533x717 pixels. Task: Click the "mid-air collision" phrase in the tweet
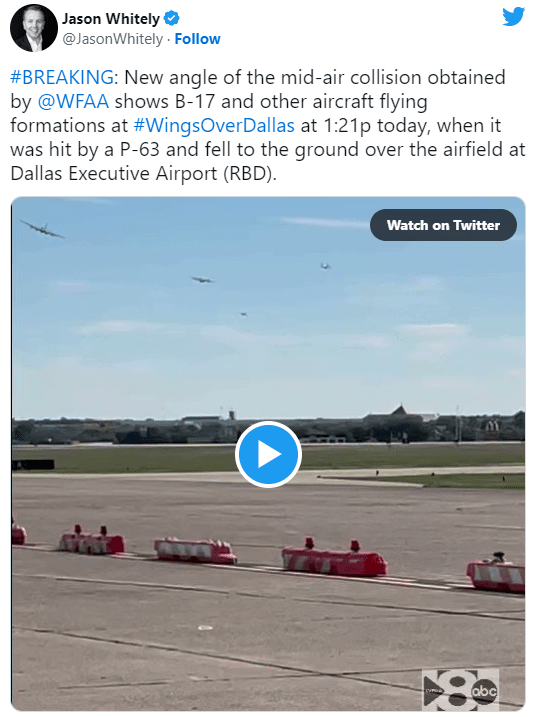click(351, 77)
